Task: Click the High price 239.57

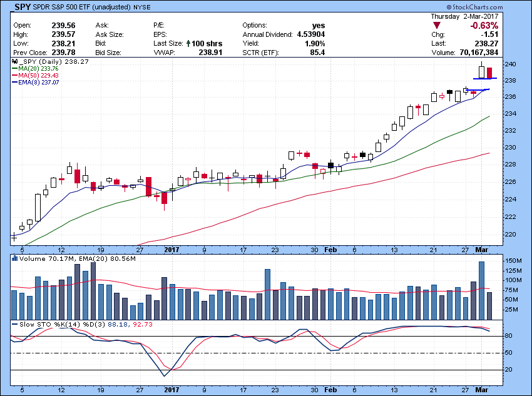Action: tap(63, 34)
